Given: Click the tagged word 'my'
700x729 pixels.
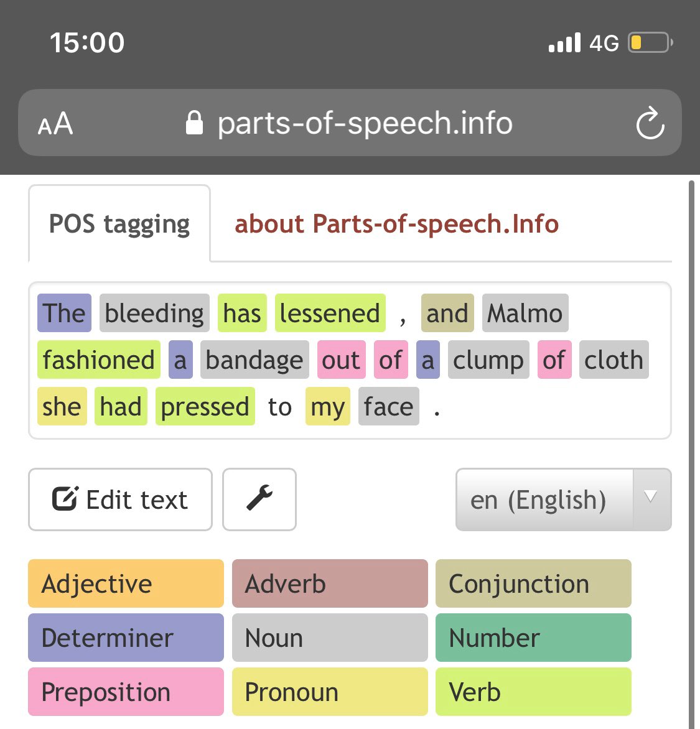Looking at the screenshot, I should 327,406.
